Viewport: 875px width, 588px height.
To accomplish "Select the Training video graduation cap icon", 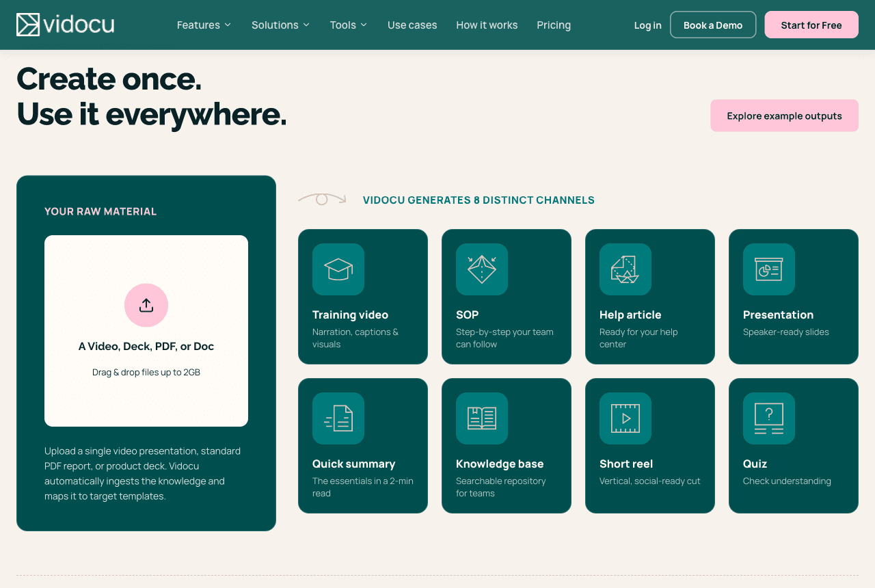I will pos(338,269).
